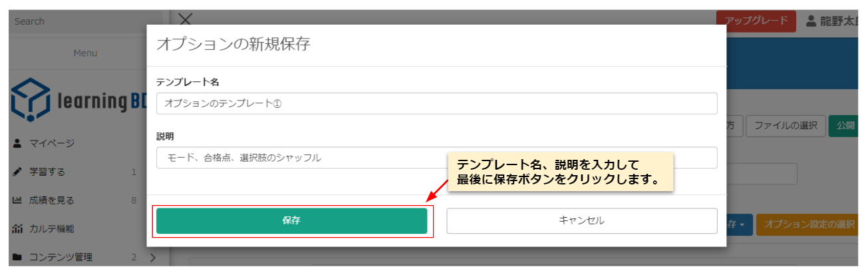Click the 成績を見る chart icon

(x=17, y=200)
